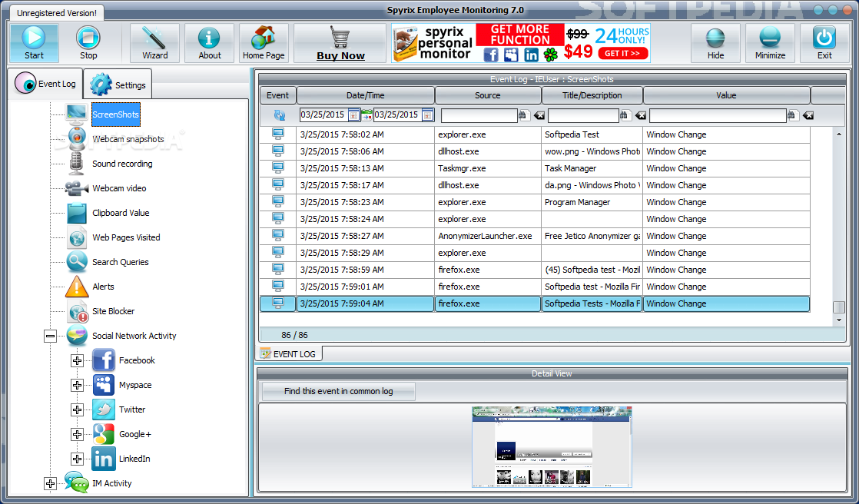Click binoculars search icon for Value filter
This screenshot has height=504, width=859.
tap(791, 115)
